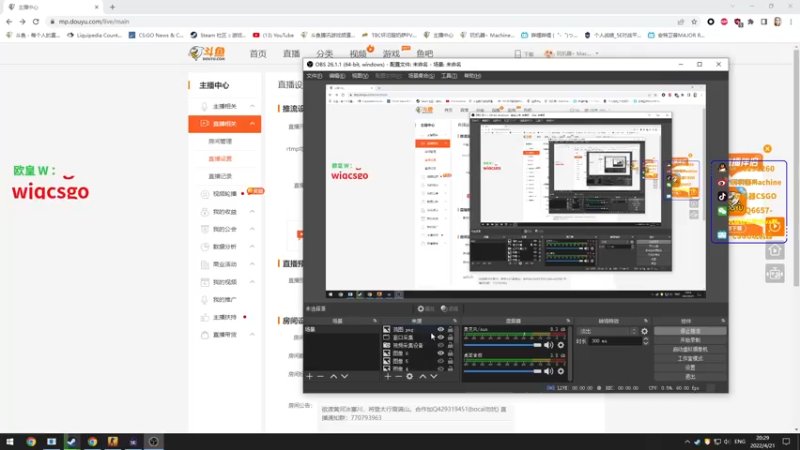Click the start virtual camera button
800x450 pixels.
(690, 349)
